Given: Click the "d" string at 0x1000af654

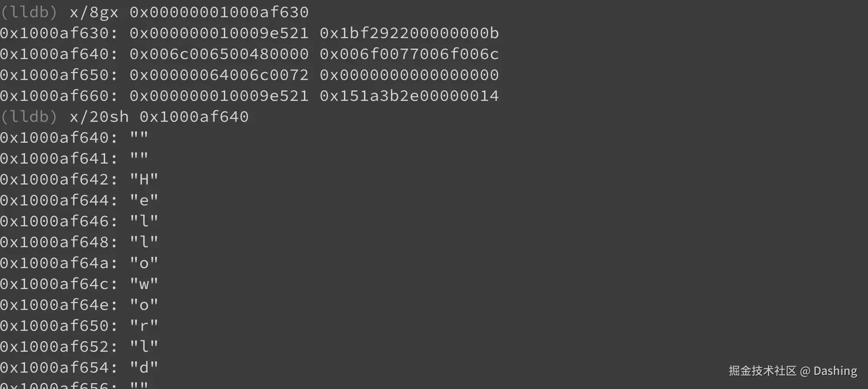Looking at the screenshot, I should (144, 368).
